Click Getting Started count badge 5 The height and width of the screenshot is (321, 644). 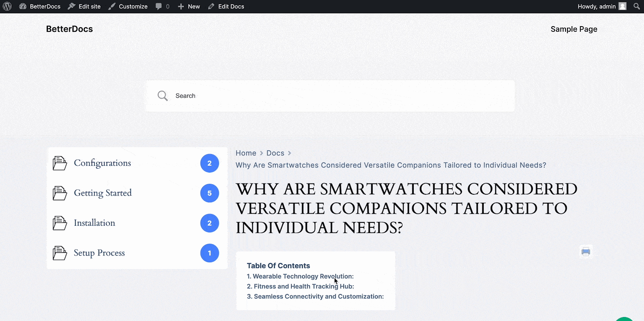[209, 193]
